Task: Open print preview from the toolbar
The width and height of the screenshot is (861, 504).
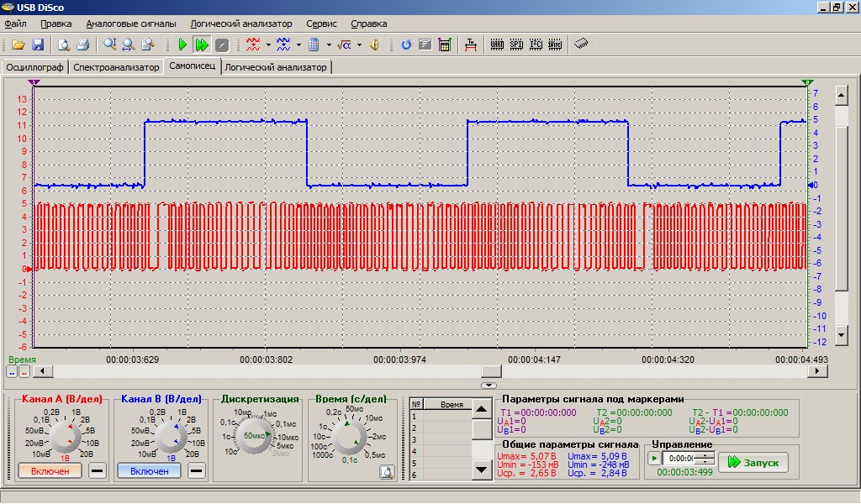Action: click(x=64, y=45)
